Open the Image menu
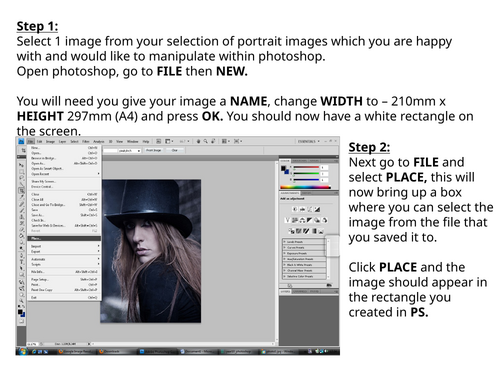500x375 pixels. (50, 141)
